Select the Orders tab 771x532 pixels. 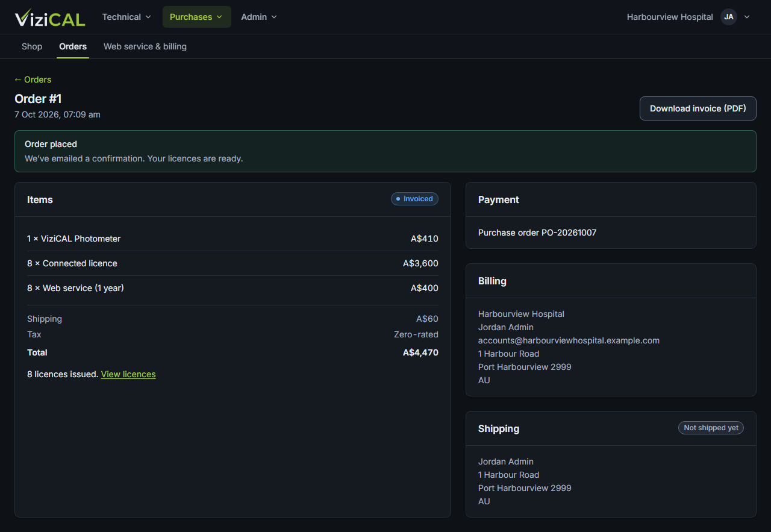pyautogui.click(x=73, y=46)
